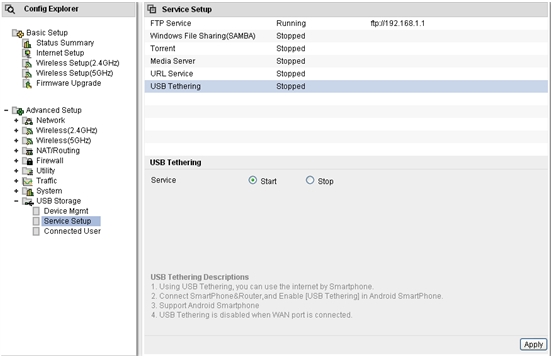Image resolution: width=553 pixels, height=360 pixels.
Task: Open the ftp://192.168.1.1 address
Action: point(397,24)
